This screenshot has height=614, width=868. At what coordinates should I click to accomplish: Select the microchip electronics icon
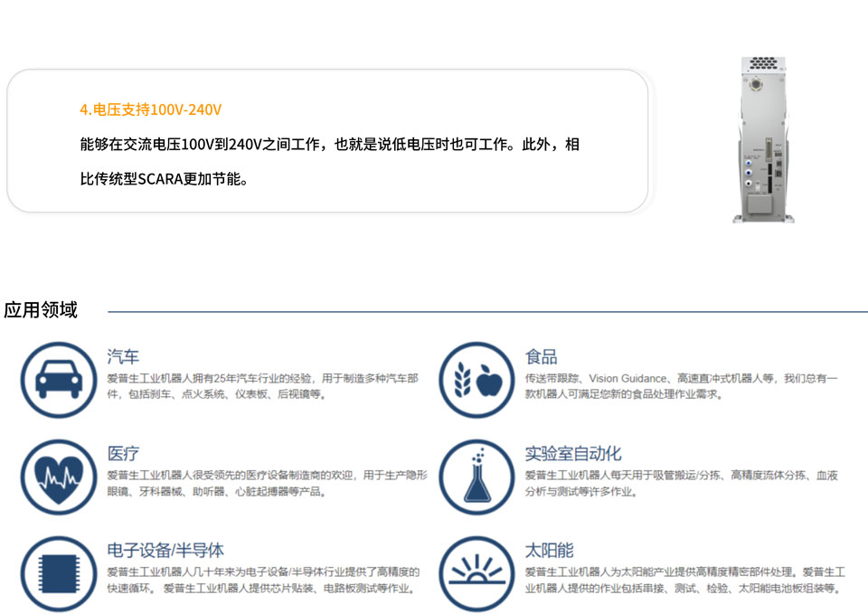coord(57,573)
